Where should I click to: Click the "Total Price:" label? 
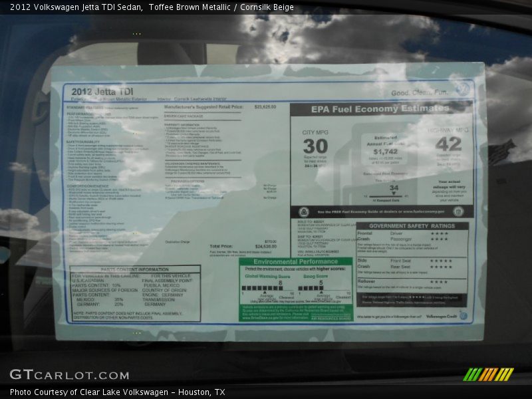(221, 246)
